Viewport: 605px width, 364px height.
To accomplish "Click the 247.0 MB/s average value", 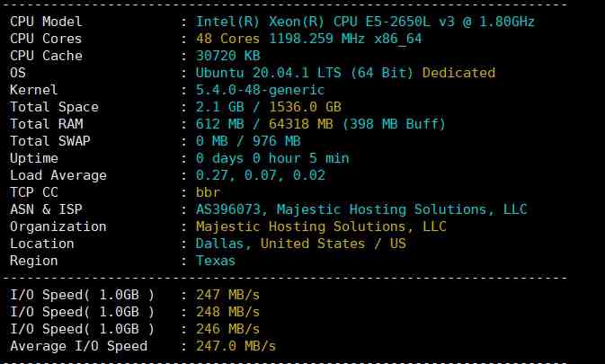I will pyautogui.click(x=236, y=346).
